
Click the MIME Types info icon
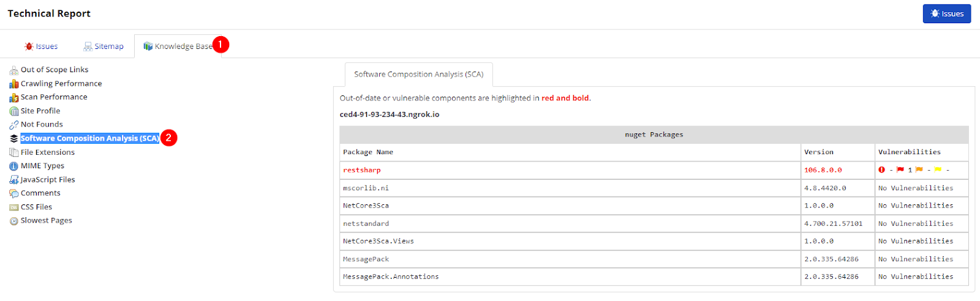pos(13,166)
